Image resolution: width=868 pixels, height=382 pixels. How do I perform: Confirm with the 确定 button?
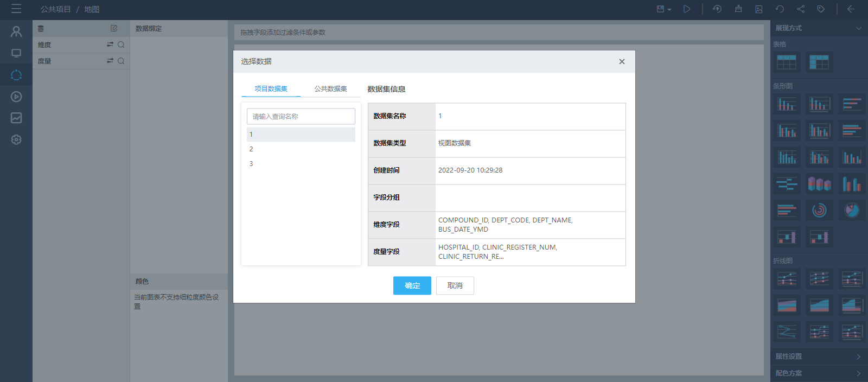pyautogui.click(x=412, y=285)
